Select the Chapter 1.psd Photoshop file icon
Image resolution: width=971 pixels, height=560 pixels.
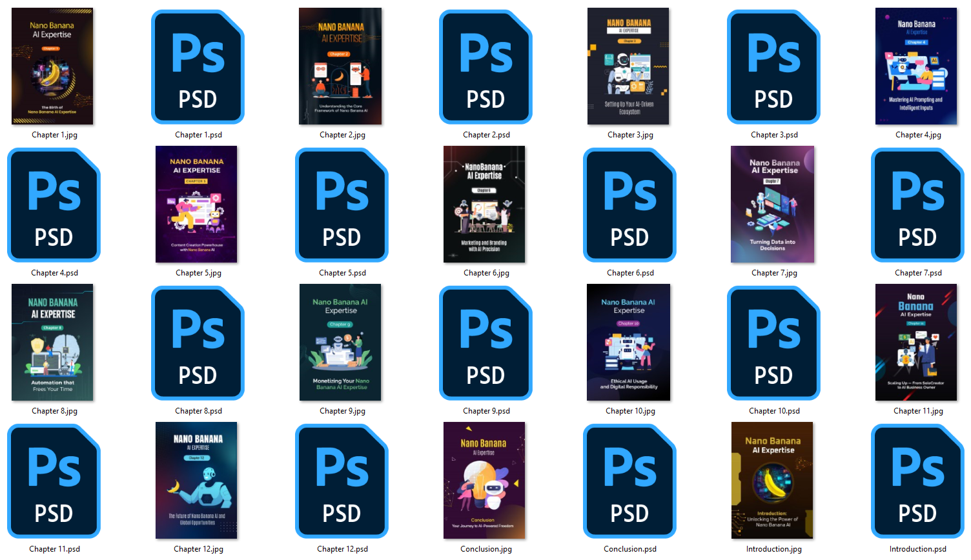[198, 67]
